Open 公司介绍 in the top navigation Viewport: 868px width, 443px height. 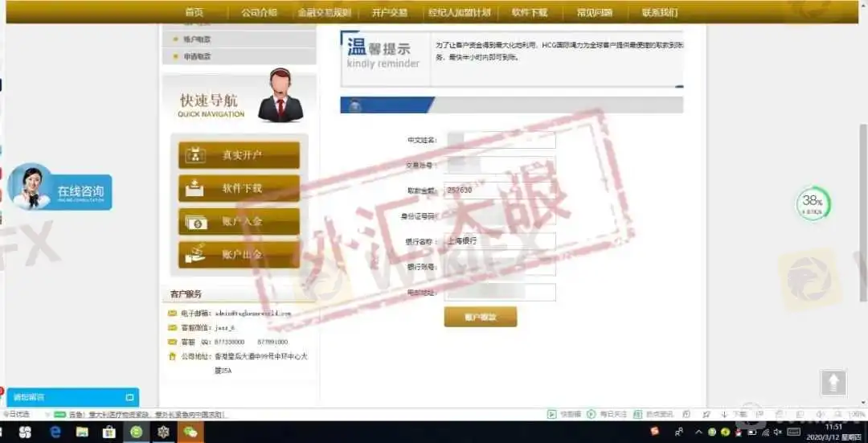259,12
